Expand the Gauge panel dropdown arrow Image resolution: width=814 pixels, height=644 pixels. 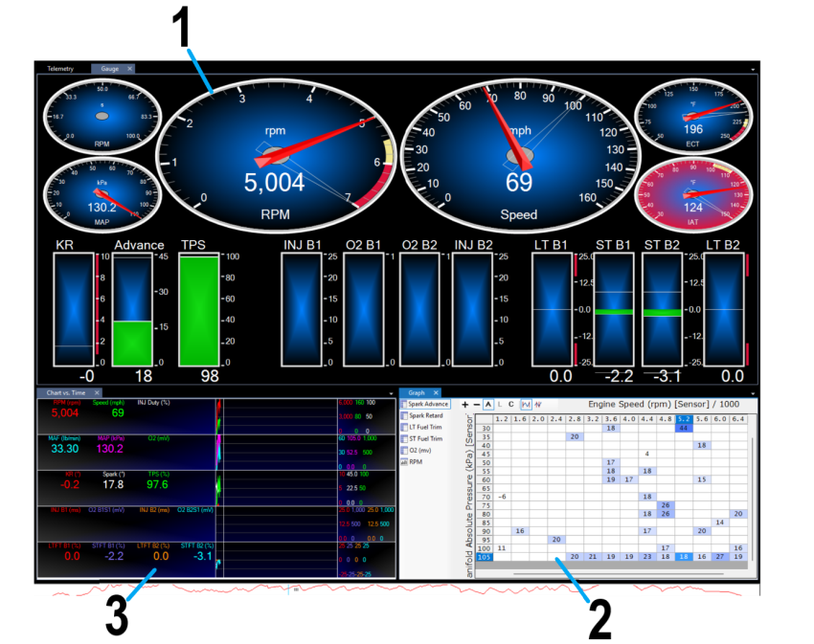(754, 70)
